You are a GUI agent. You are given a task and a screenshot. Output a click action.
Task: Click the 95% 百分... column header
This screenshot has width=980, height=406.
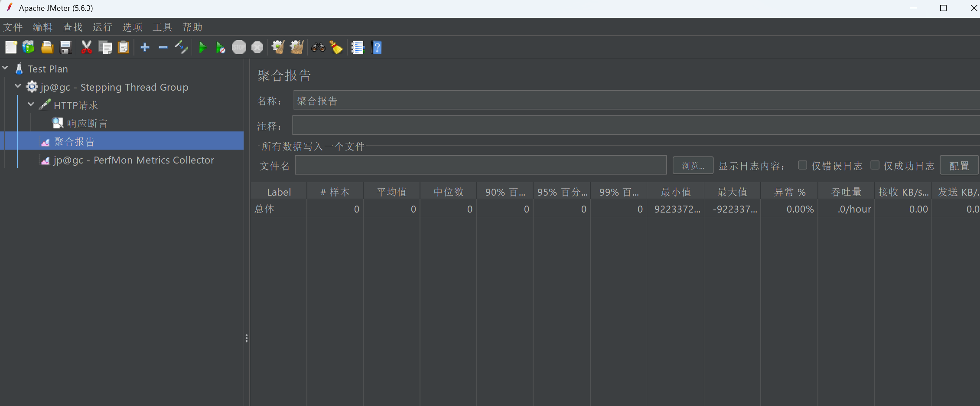coord(562,192)
